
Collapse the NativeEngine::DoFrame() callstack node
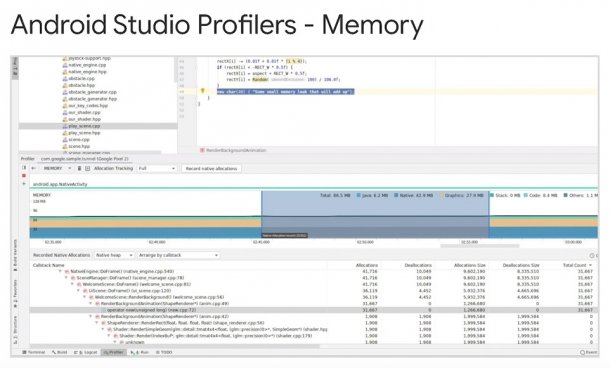[60, 271]
